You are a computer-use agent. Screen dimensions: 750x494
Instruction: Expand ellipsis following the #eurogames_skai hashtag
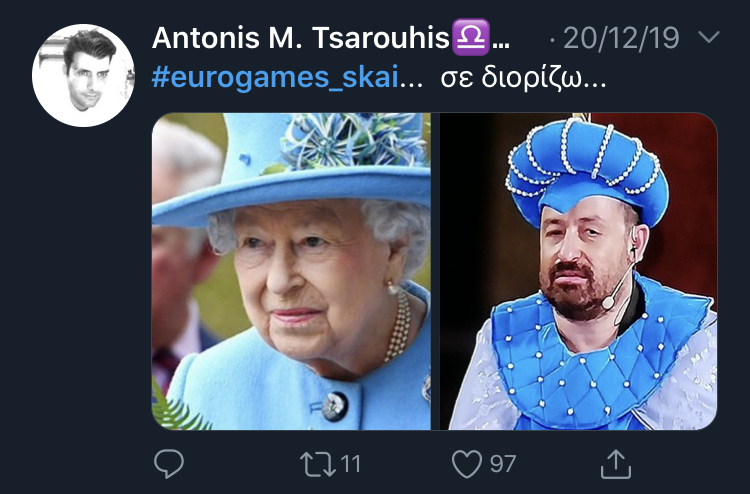(x=411, y=85)
